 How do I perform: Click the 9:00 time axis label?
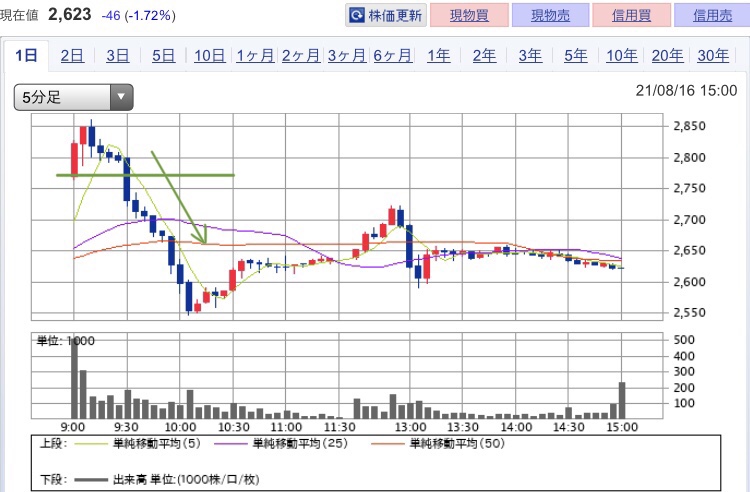pyautogui.click(x=73, y=427)
